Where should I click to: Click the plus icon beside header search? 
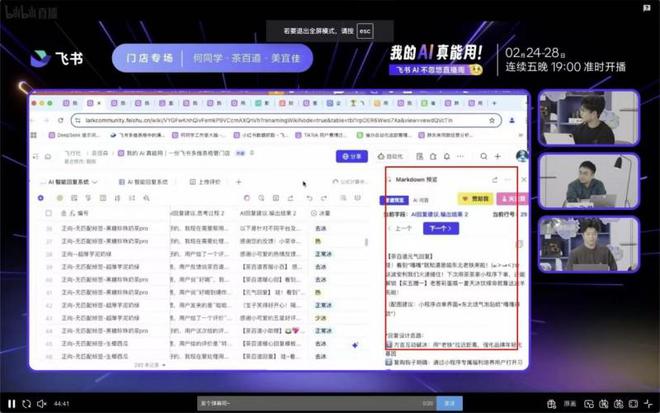498,156
